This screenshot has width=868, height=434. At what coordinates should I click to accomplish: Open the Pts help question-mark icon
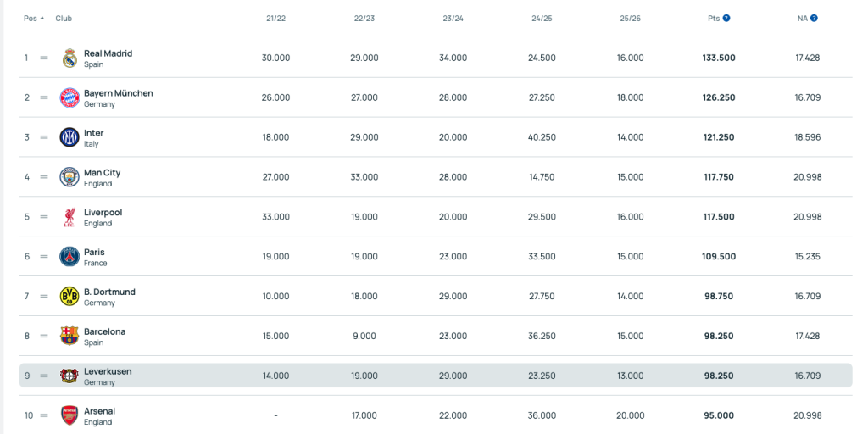click(x=726, y=19)
